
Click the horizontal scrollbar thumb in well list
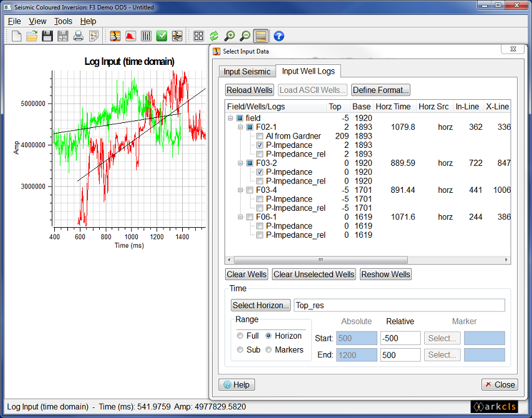tap(321, 260)
